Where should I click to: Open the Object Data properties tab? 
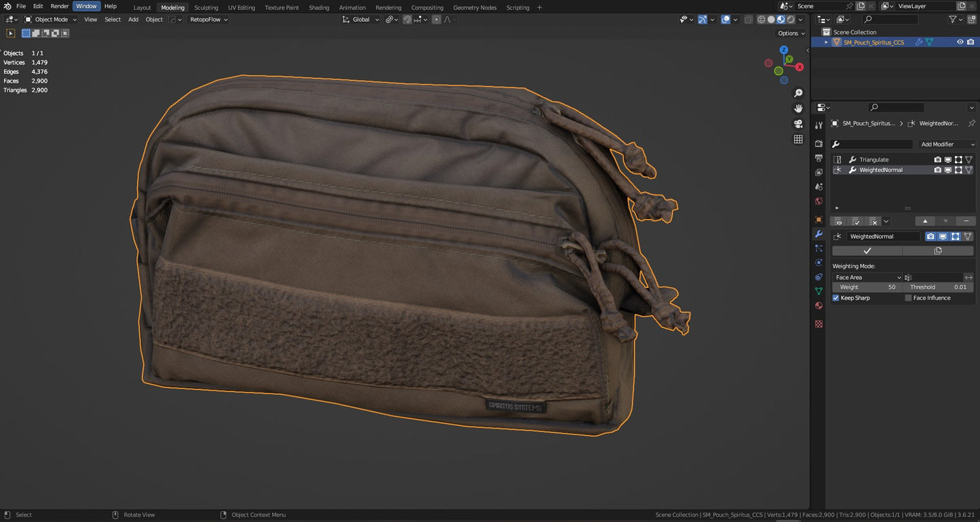[x=819, y=292]
